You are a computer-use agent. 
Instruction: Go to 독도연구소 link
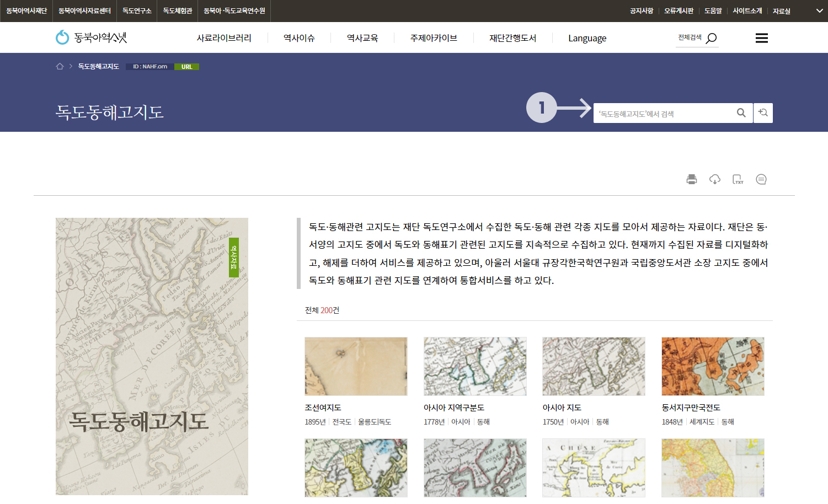(x=137, y=11)
